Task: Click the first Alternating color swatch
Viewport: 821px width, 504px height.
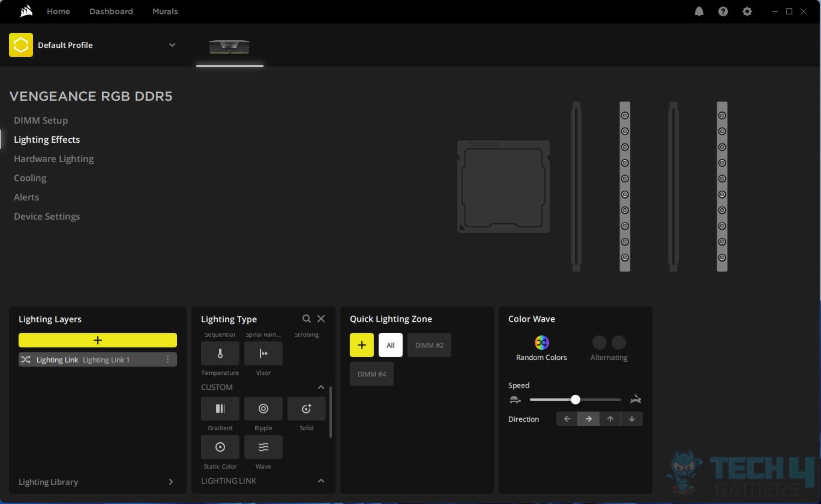Action: [599, 343]
